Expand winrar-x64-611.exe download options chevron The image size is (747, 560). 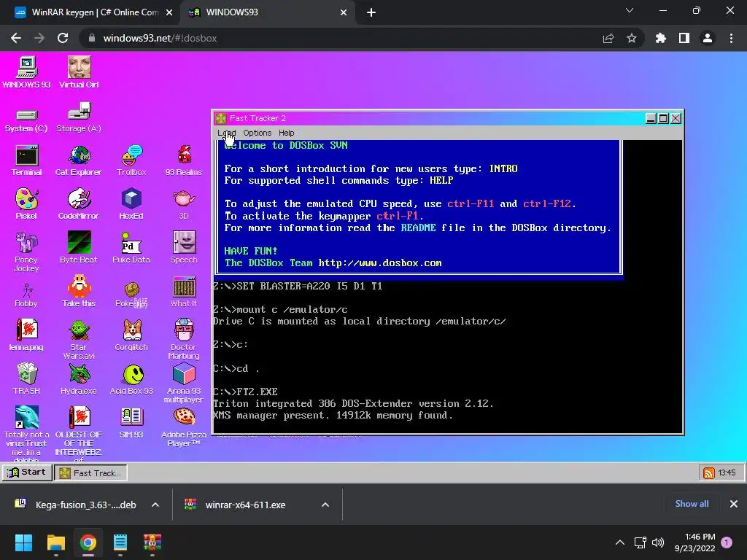(x=325, y=505)
